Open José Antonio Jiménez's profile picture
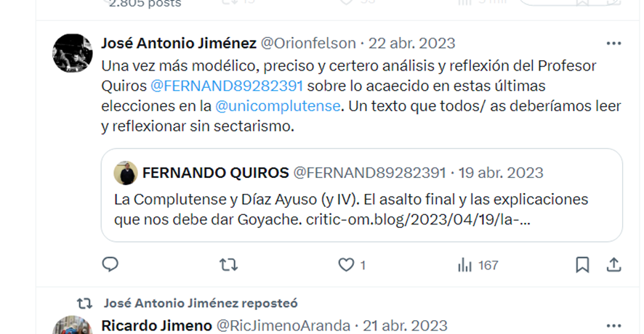Image resolution: width=644 pixels, height=334 pixels. pos(73,53)
